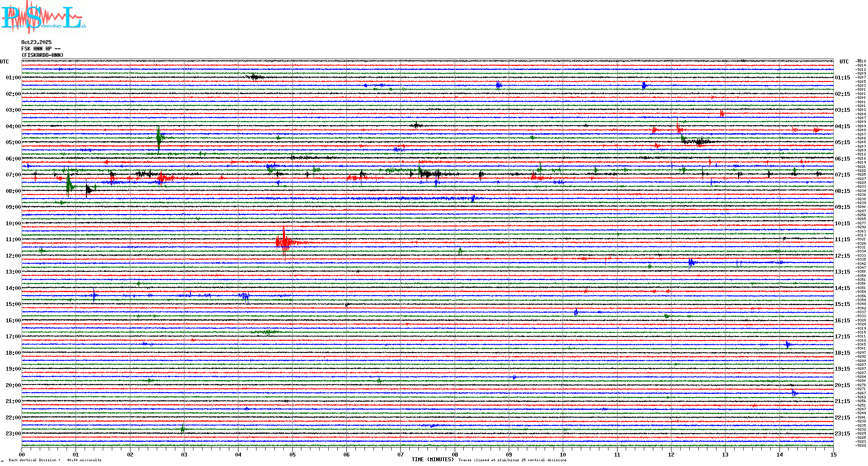
Task: Select the 23:00 hour label on left
Action: [13, 434]
